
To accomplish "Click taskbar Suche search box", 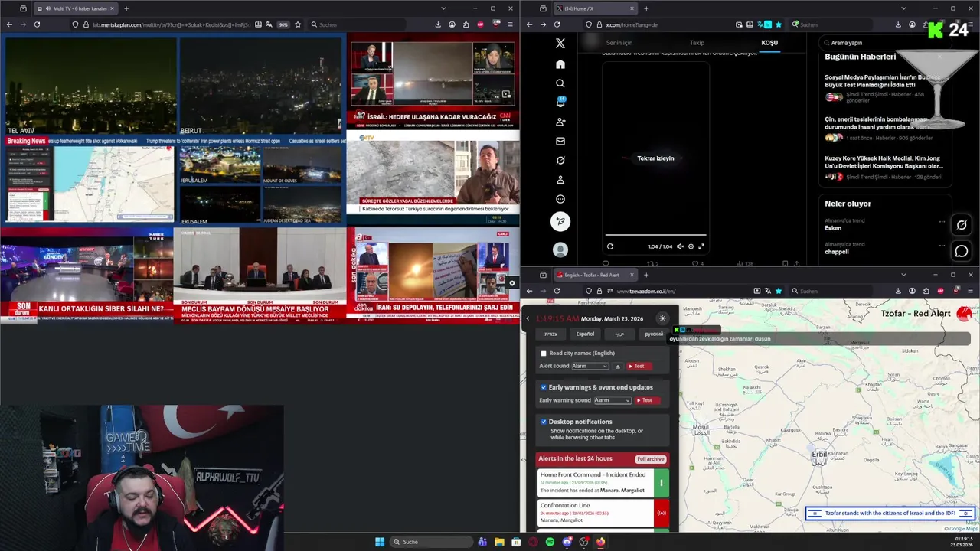I will click(431, 542).
